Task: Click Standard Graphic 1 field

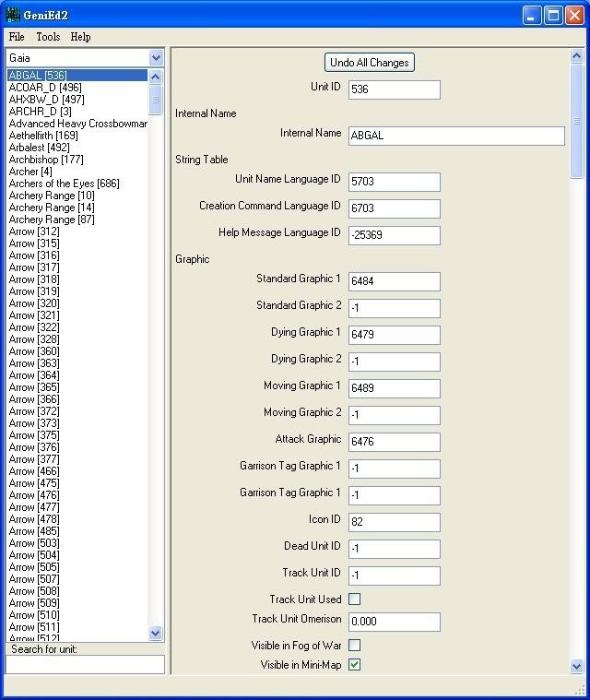Action: click(394, 281)
